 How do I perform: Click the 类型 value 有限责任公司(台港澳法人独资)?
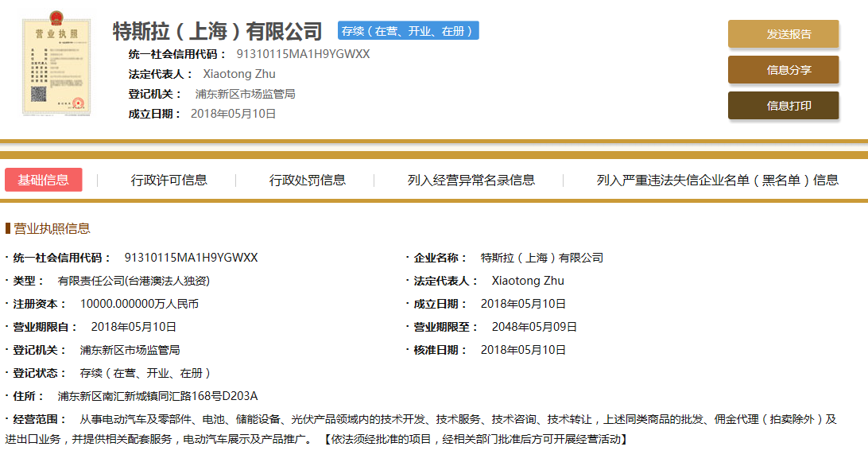click(134, 281)
